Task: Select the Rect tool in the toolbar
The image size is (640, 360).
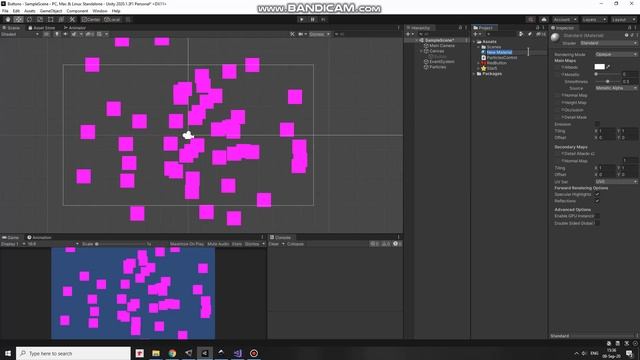Action: pos(51,20)
